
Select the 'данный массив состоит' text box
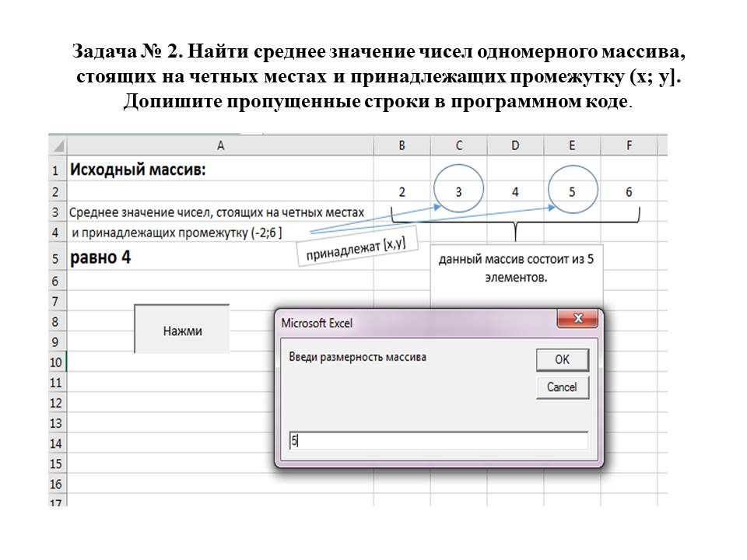[x=516, y=268]
